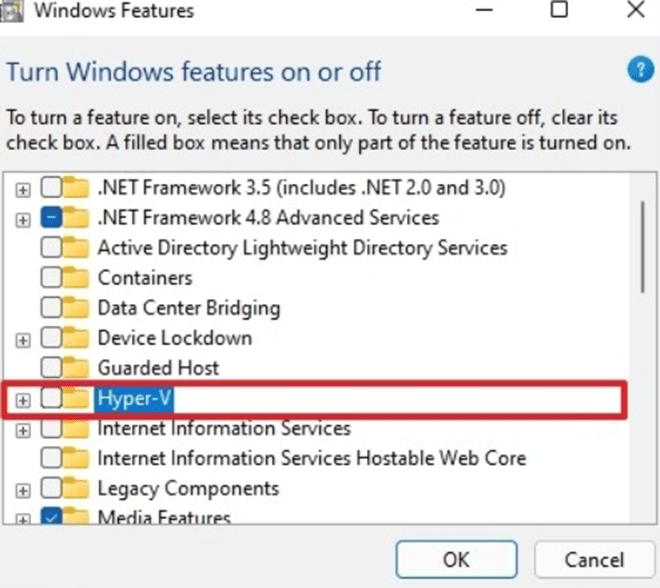Confirm changes with the OK button
Viewport: 660px width, 588px height.
click(x=456, y=559)
